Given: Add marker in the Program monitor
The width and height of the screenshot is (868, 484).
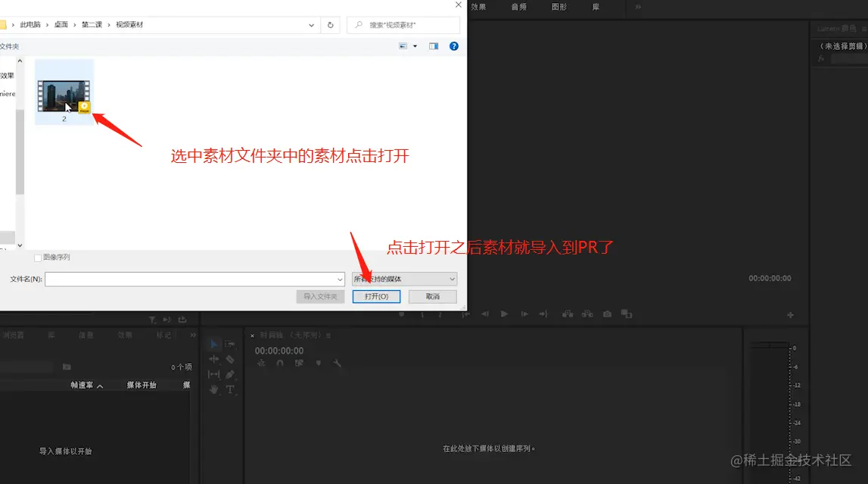Looking at the screenshot, I should (402, 314).
